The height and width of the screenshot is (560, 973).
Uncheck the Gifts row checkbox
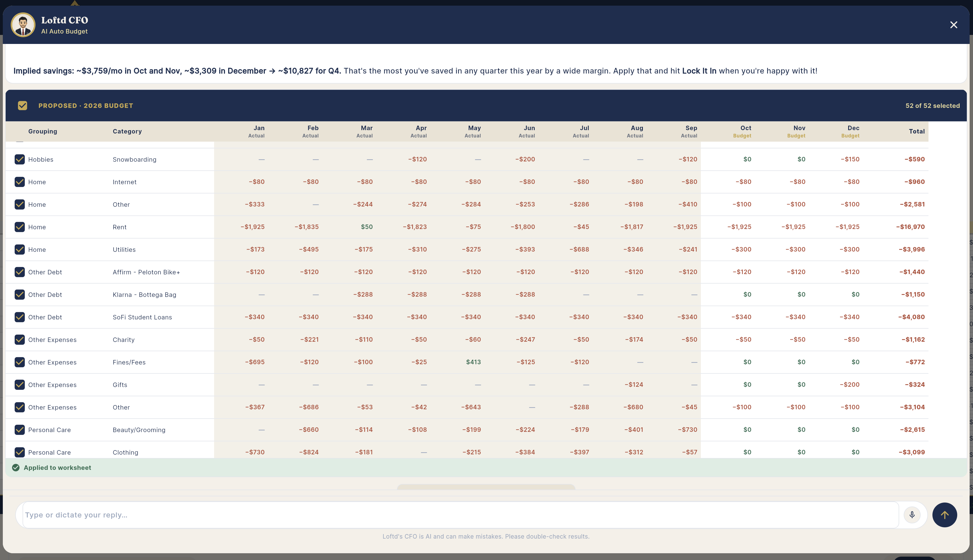(x=20, y=385)
